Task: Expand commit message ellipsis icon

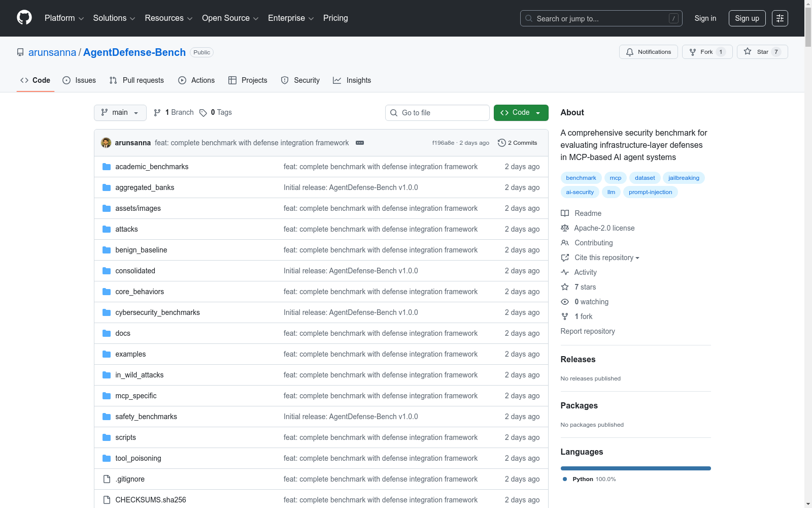Action: point(360,143)
